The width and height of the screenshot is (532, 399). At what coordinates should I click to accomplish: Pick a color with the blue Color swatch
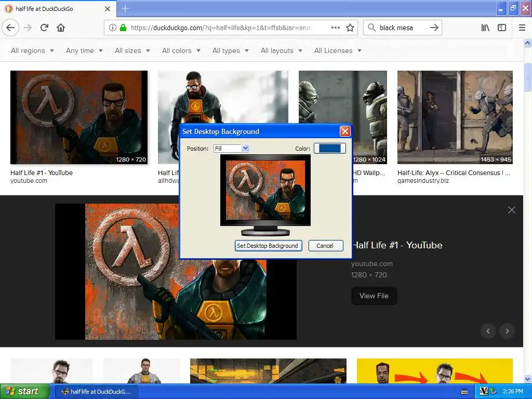tap(329, 148)
